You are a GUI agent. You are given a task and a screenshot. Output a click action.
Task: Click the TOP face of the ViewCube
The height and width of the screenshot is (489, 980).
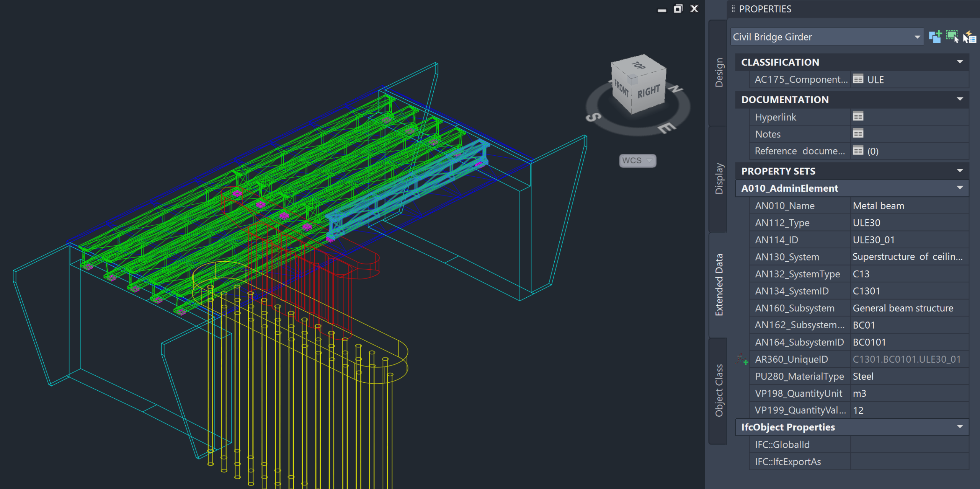click(638, 66)
